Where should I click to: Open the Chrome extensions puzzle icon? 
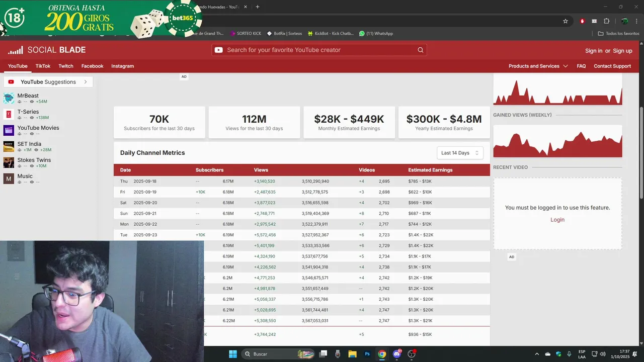[606, 21]
